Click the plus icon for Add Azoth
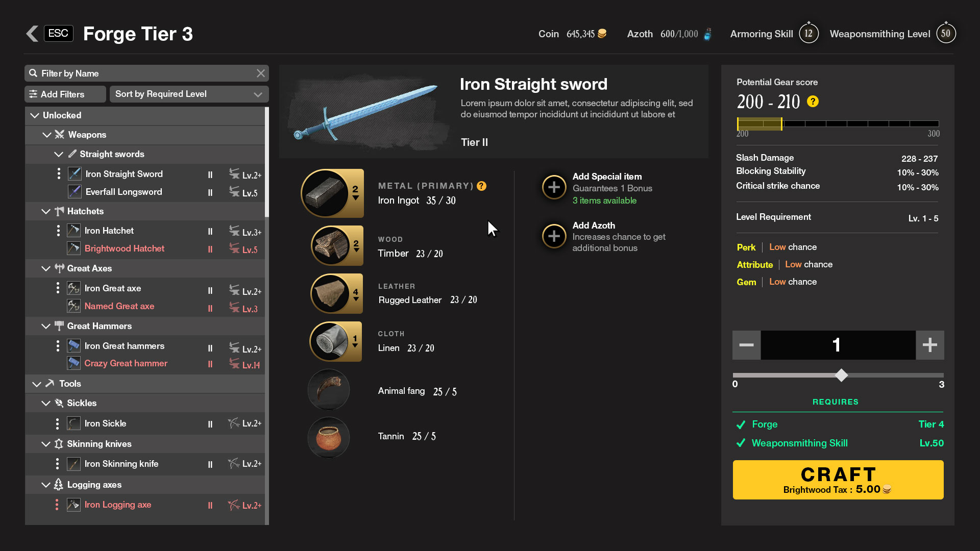The height and width of the screenshot is (551, 980). pyautogui.click(x=554, y=236)
